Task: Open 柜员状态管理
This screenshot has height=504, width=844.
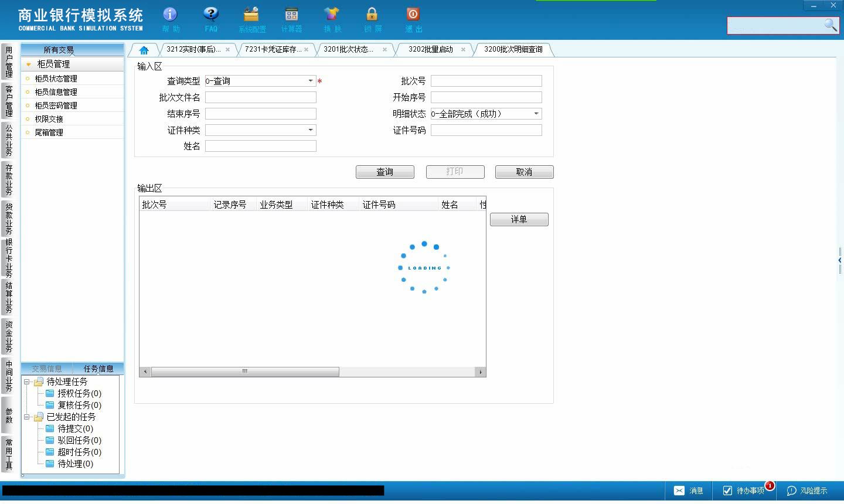Action: click(56, 79)
